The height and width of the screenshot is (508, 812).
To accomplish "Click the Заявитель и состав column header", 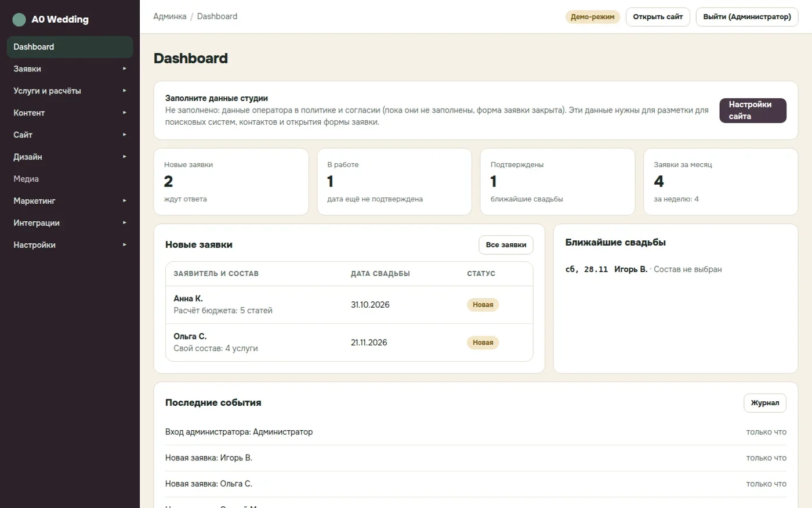I will tap(216, 273).
